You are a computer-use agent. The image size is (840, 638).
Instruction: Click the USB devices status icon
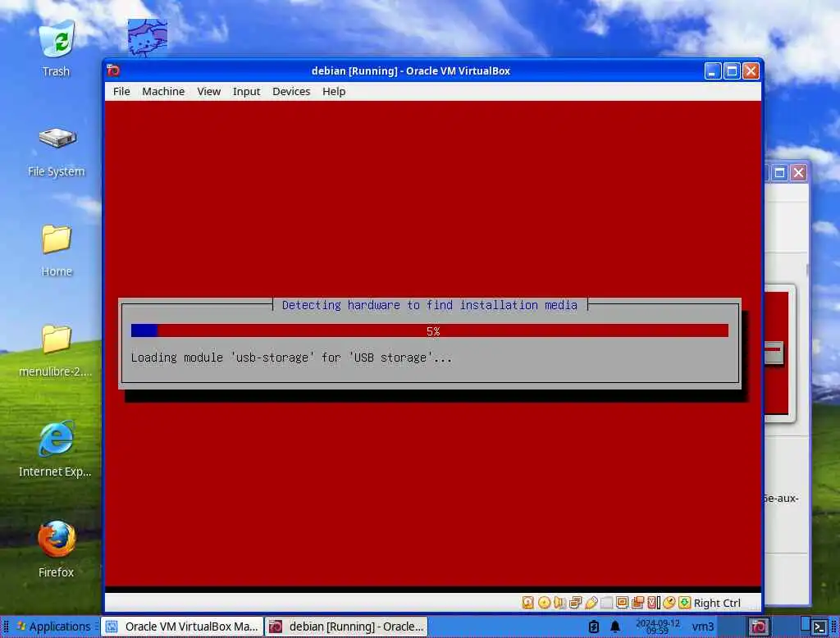[x=591, y=603]
